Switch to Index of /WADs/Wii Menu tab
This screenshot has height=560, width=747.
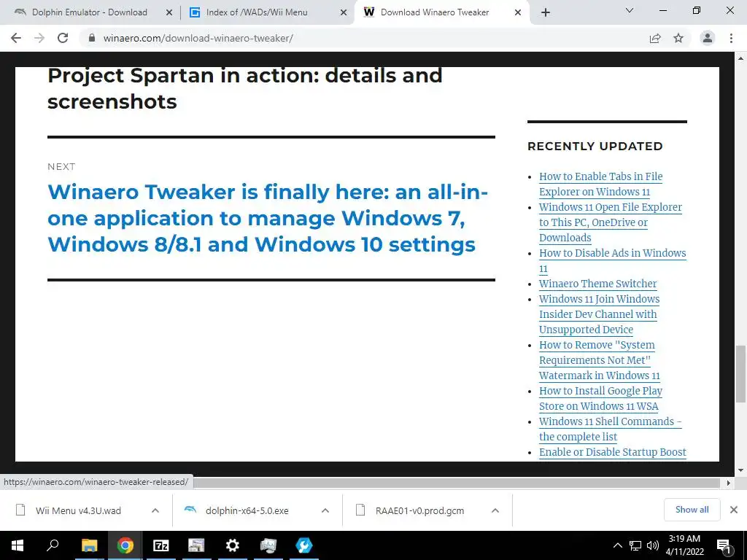(x=257, y=12)
